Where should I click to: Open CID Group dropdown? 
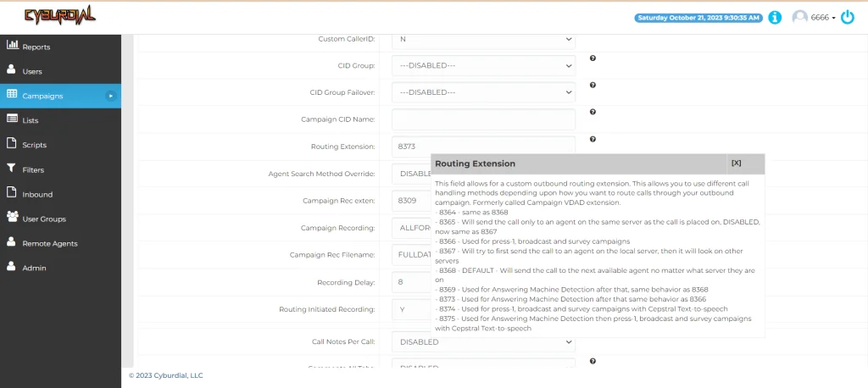pyautogui.click(x=483, y=65)
